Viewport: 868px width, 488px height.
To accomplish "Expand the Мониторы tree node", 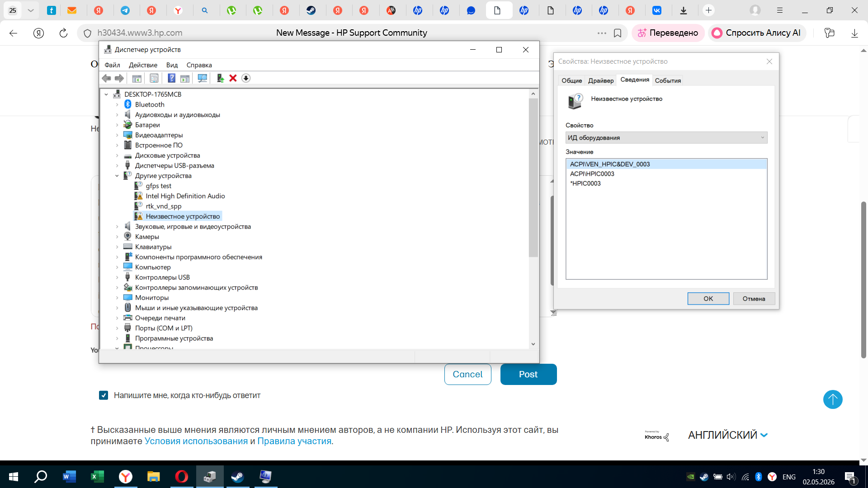I will tap(117, 298).
